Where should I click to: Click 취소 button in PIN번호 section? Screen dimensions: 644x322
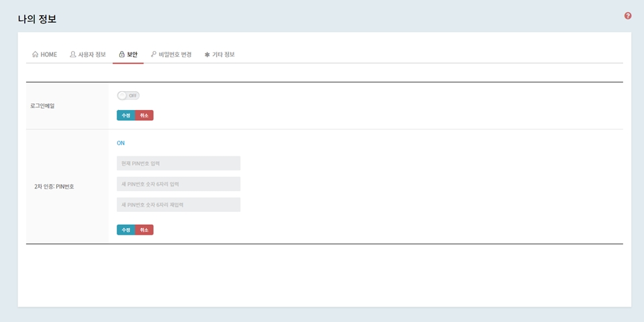click(144, 230)
